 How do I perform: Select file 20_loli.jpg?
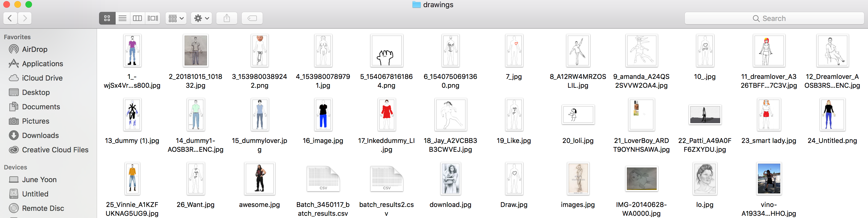pos(578,115)
